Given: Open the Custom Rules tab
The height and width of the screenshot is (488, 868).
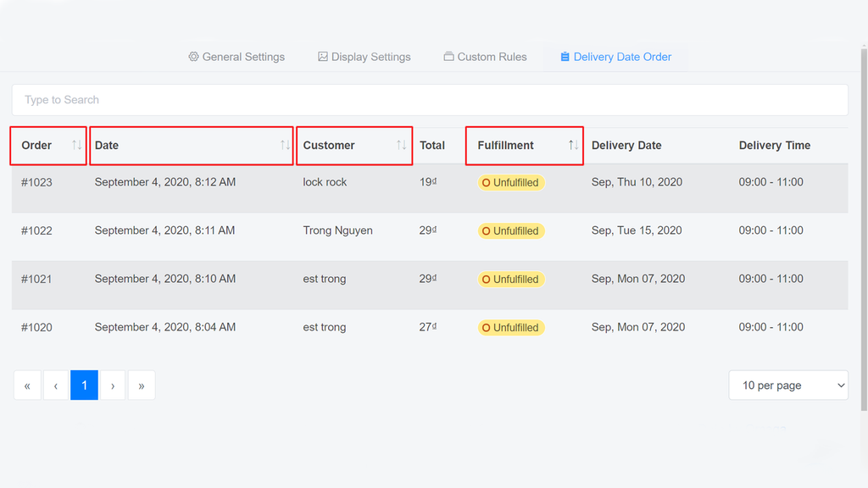Looking at the screenshot, I should (485, 57).
